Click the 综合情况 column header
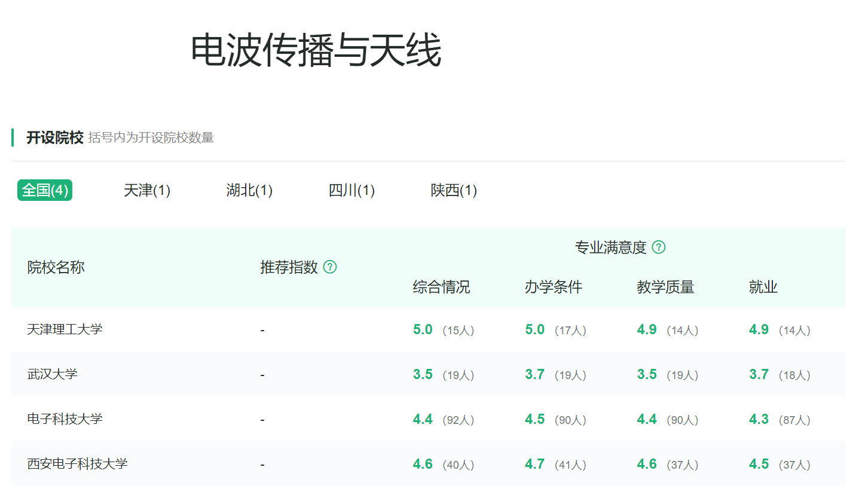 point(441,287)
